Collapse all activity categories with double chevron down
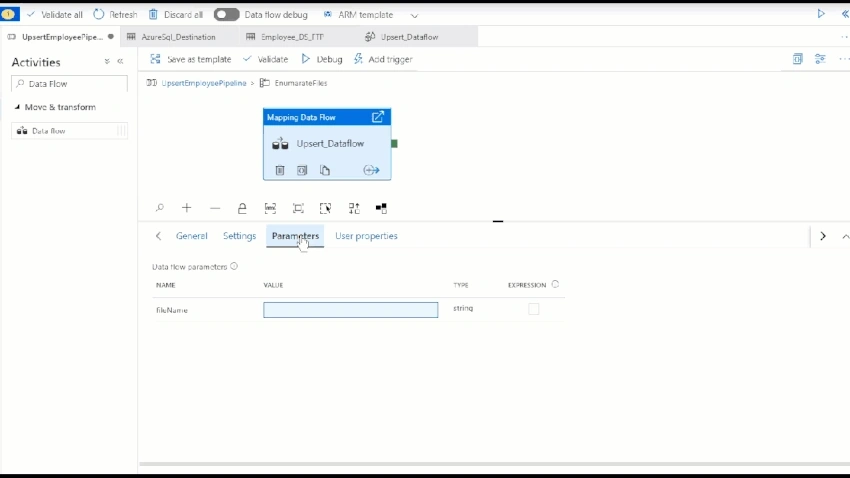 [x=107, y=62]
